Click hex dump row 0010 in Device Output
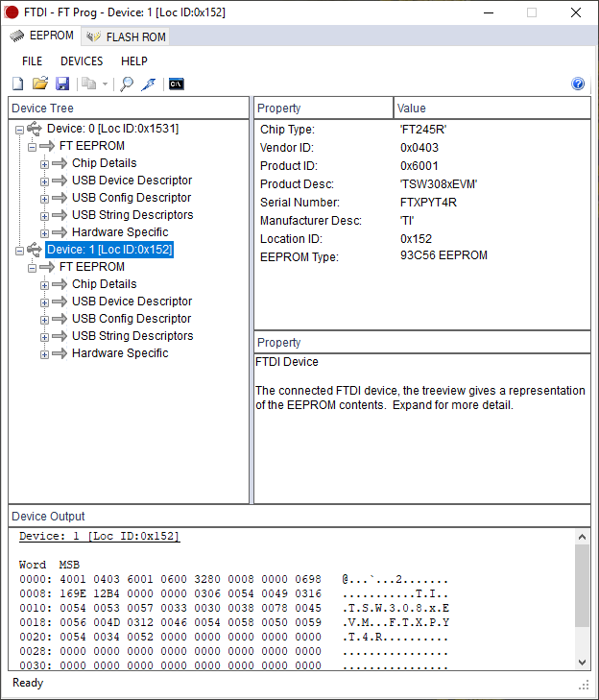Screen dimensions: 599x700 tap(234, 608)
